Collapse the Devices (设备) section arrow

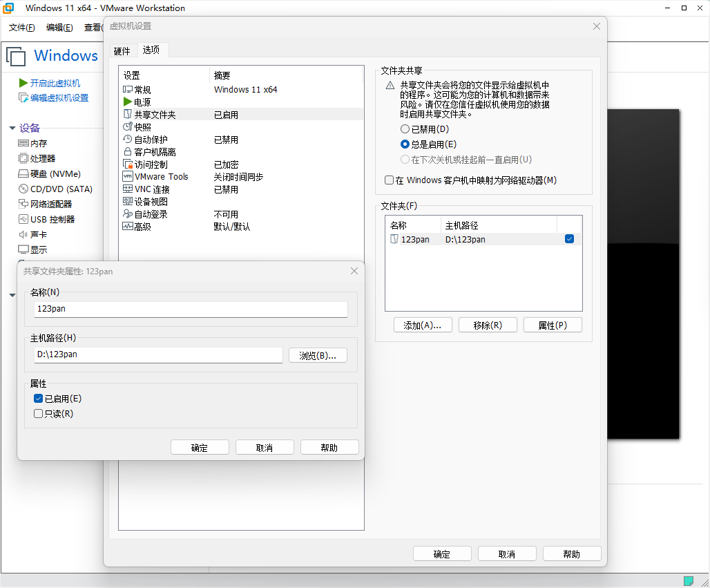12,129
